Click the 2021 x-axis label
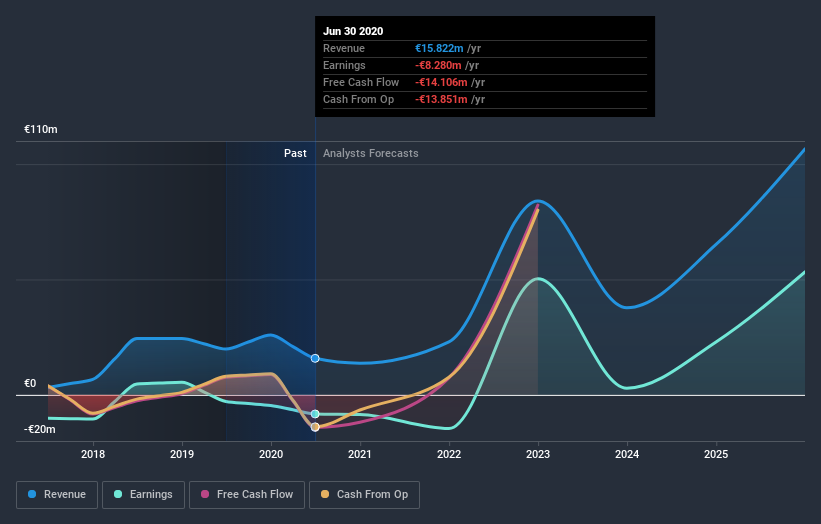This screenshot has height=524, width=821. click(x=360, y=454)
